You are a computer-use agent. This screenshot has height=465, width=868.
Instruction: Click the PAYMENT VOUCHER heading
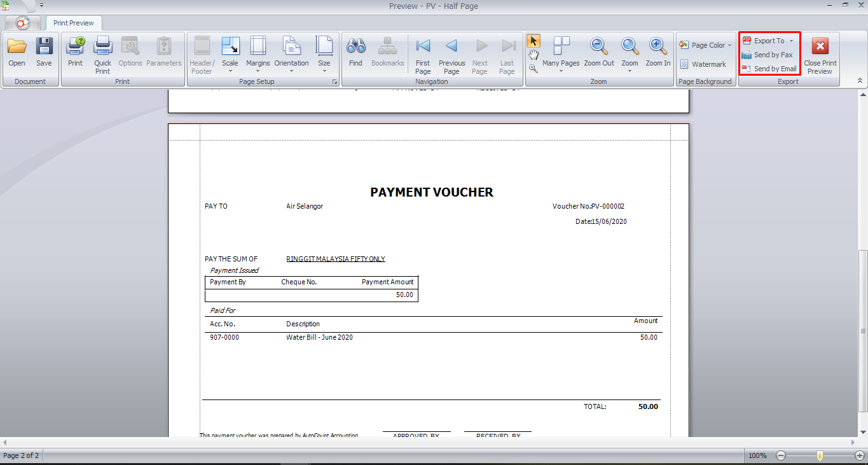point(432,192)
